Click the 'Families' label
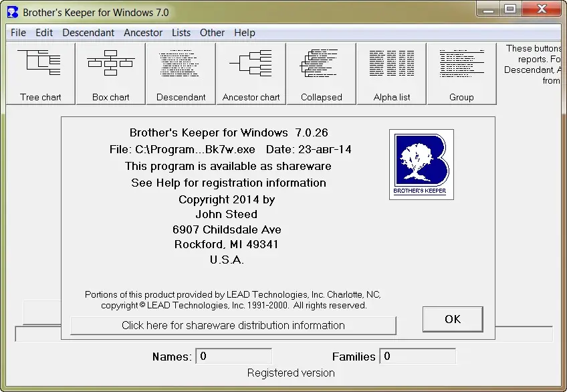 354,357
